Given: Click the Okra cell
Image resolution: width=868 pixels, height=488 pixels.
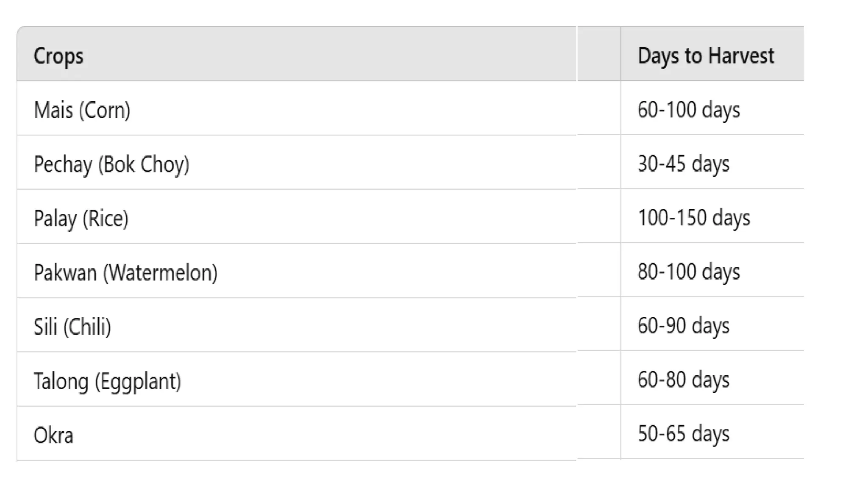Looking at the screenshot, I should click(53, 435).
